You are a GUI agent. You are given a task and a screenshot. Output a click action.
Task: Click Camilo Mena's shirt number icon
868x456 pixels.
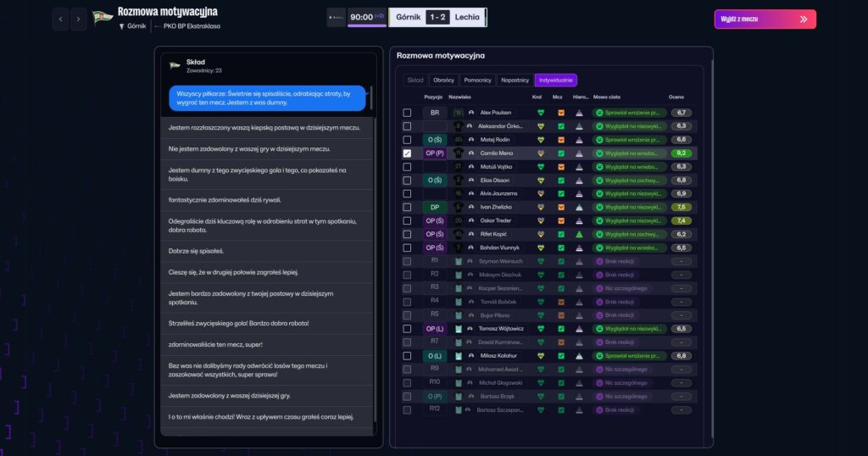coord(459,153)
